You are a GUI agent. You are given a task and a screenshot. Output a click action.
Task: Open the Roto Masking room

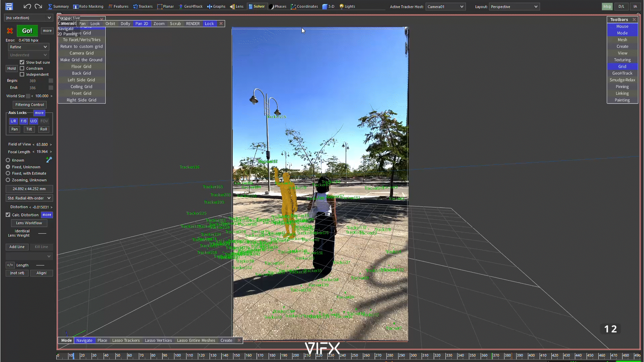(x=88, y=6)
